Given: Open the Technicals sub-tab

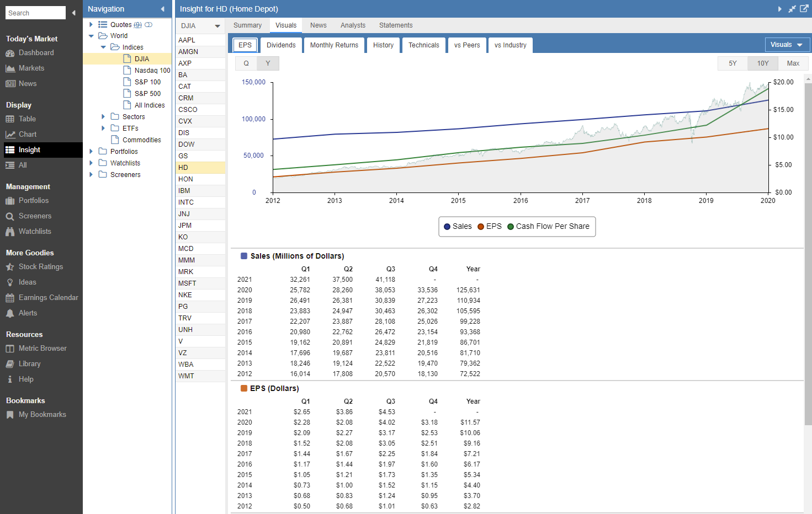Looking at the screenshot, I should (x=424, y=45).
